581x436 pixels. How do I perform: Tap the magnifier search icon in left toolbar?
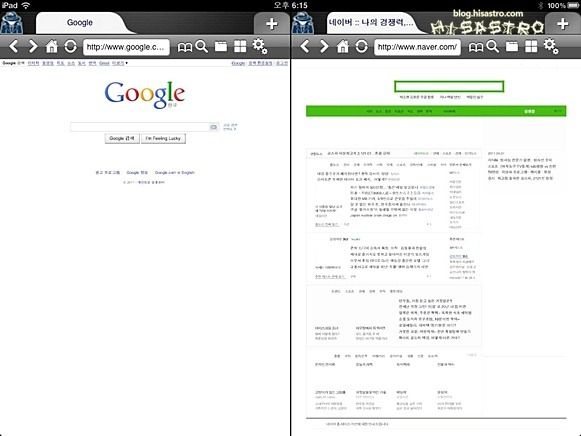point(202,47)
